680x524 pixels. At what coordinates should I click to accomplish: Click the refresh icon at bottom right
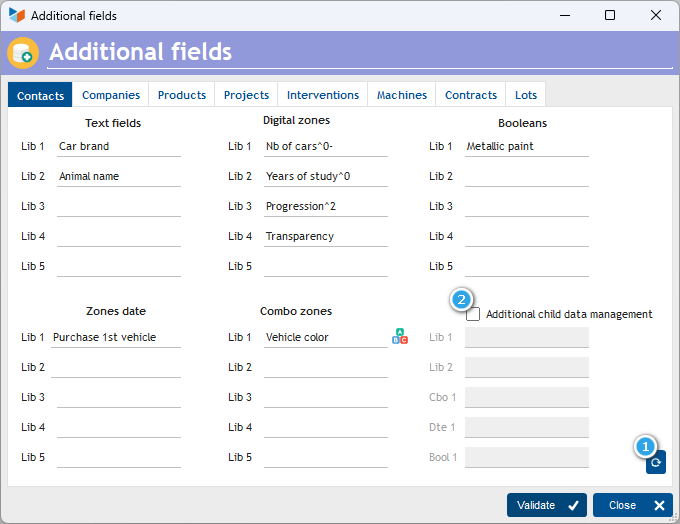pyautogui.click(x=655, y=462)
